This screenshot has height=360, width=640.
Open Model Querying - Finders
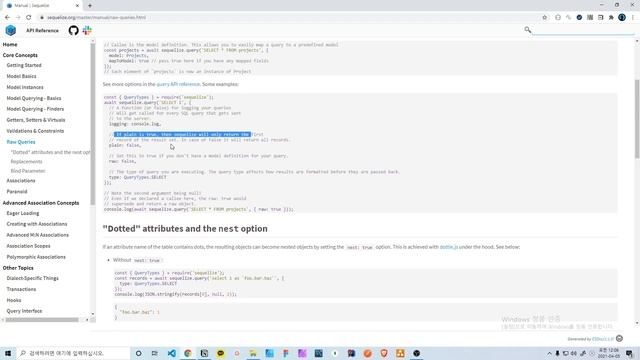pyautogui.click(x=35, y=109)
